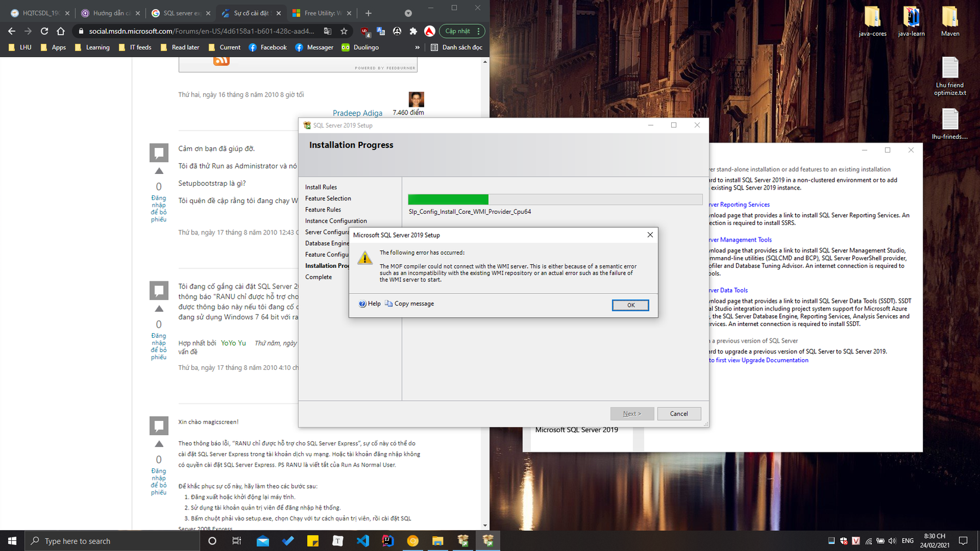Open the Sticky Notes taskbar icon
980x551 pixels.
313,541
